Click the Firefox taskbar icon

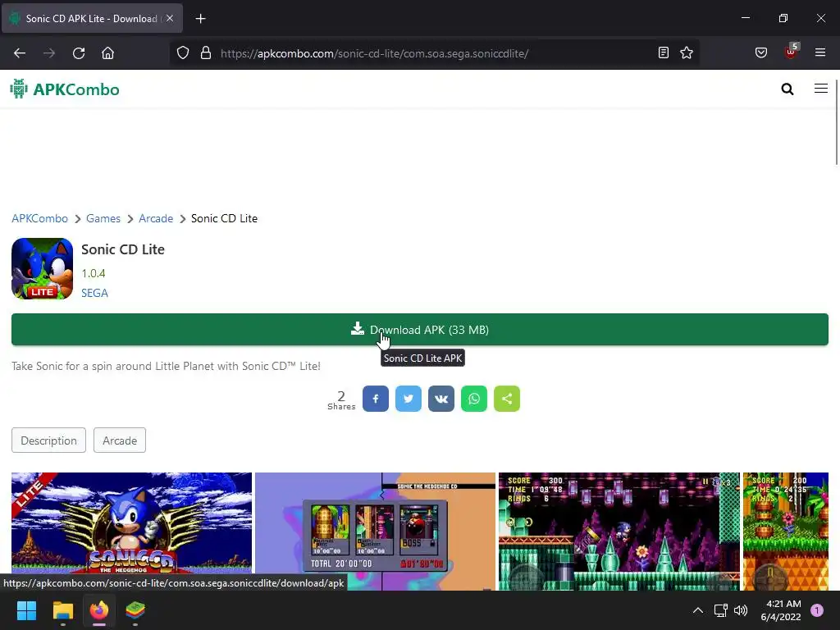click(x=99, y=610)
